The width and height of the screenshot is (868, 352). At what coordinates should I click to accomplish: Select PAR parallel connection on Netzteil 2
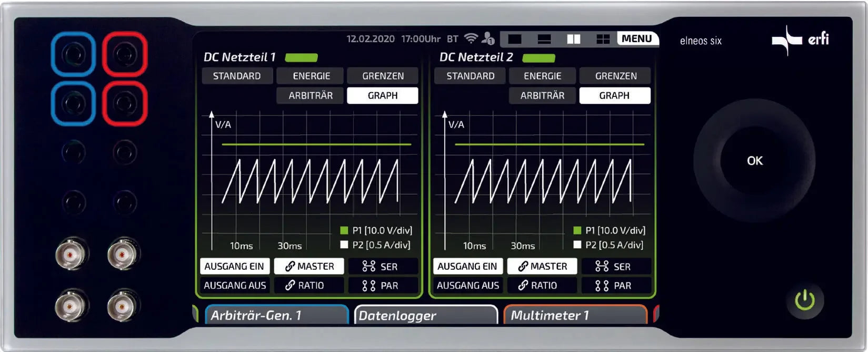[x=616, y=285]
